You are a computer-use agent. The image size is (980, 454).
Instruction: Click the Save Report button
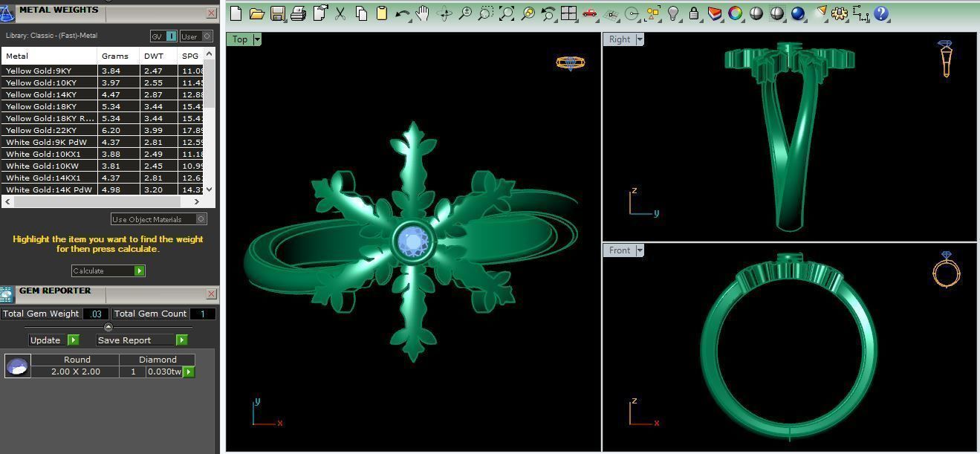(x=141, y=340)
